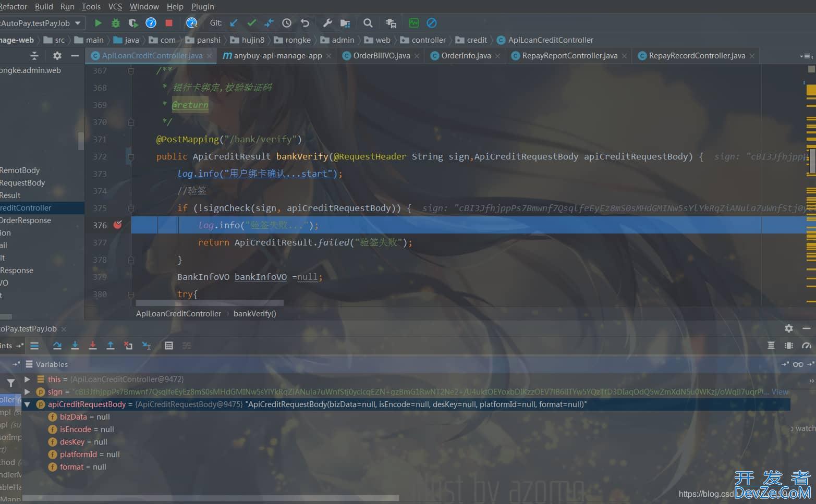Switch to RepayReportController.java tab
This screenshot has height=504, width=816.
click(569, 56)
